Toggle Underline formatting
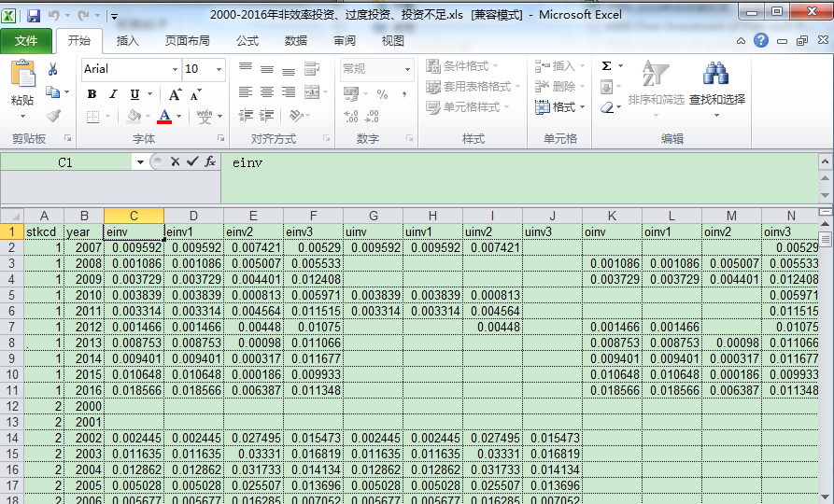The image size is (834, 504). click(x=134, y=94)
